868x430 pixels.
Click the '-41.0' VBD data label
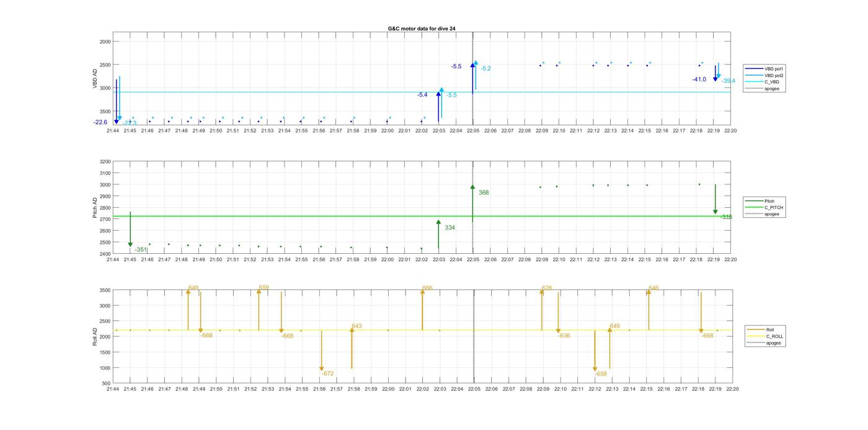point(699,79)
